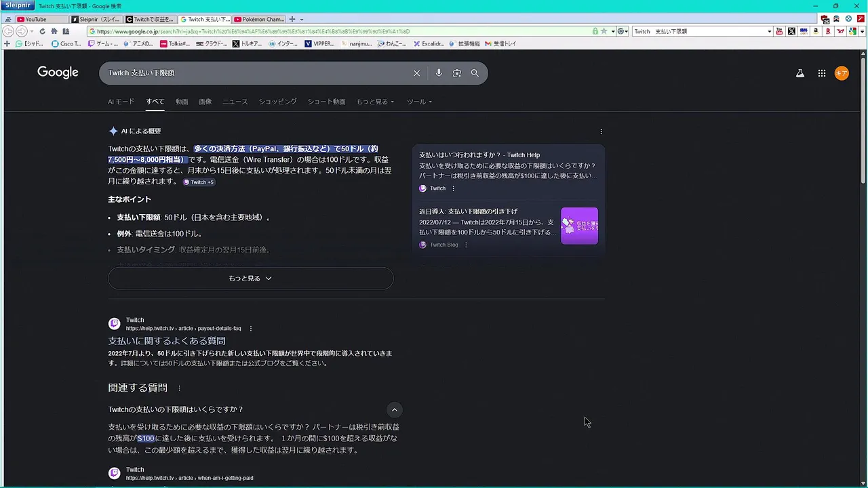
Task: Open the Cisco T... bookmark
Action: coord(66,43)
